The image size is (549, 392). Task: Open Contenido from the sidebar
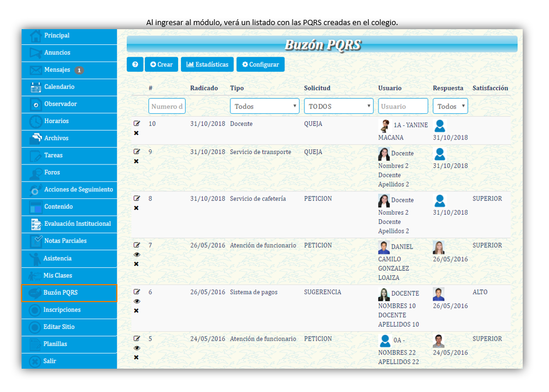click(69, 207)
